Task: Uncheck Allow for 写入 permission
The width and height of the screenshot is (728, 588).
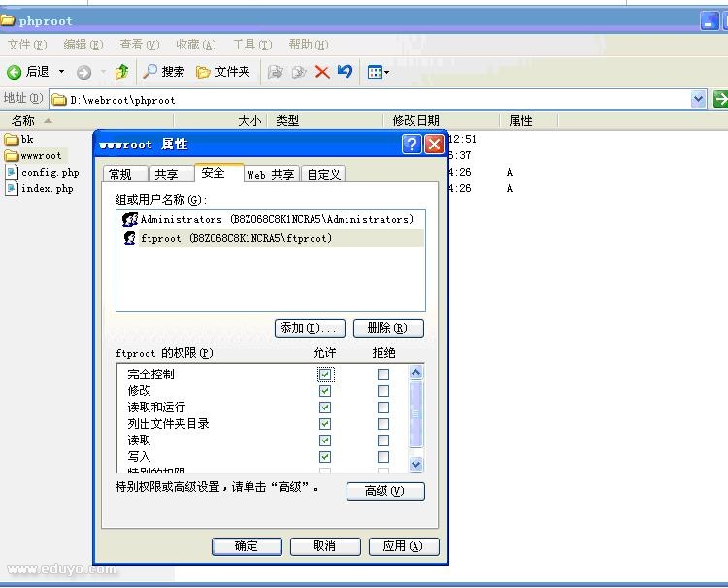Action: (x=325, y=457)
